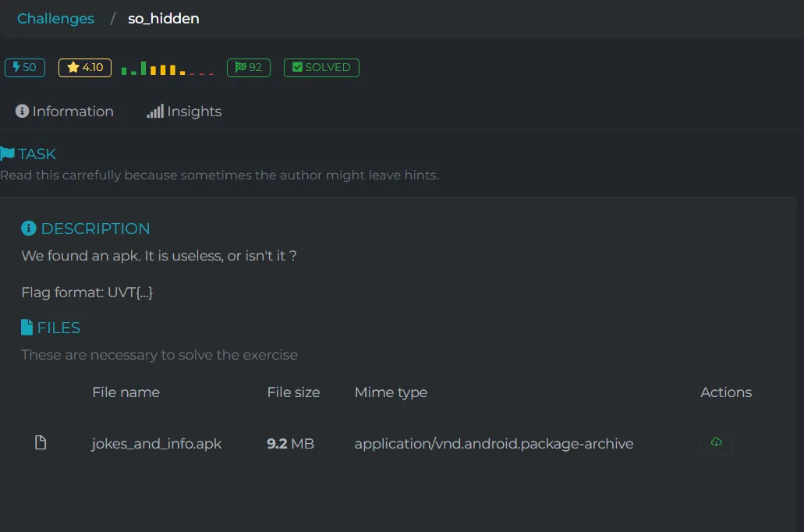Screen dimensions: 804x532
Task: Switch to the Insights tab
Action: [x=184, y=112]
